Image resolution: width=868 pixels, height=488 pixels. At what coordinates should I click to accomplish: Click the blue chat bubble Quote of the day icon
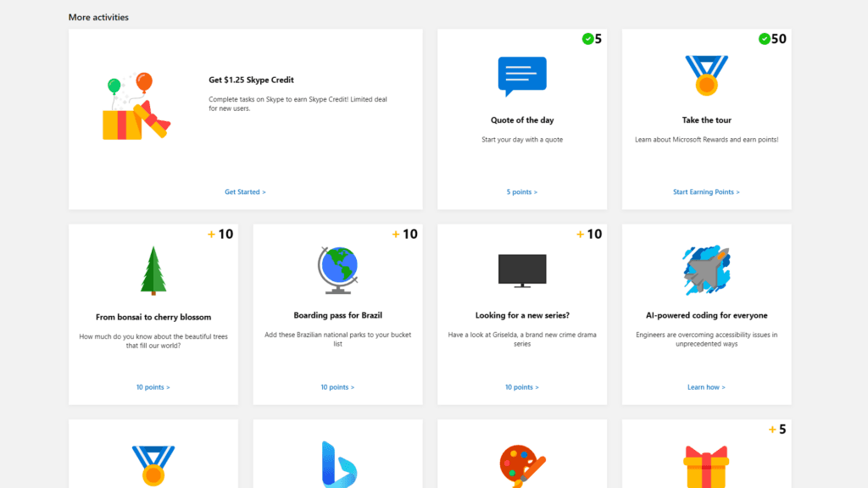pos(521,76)
